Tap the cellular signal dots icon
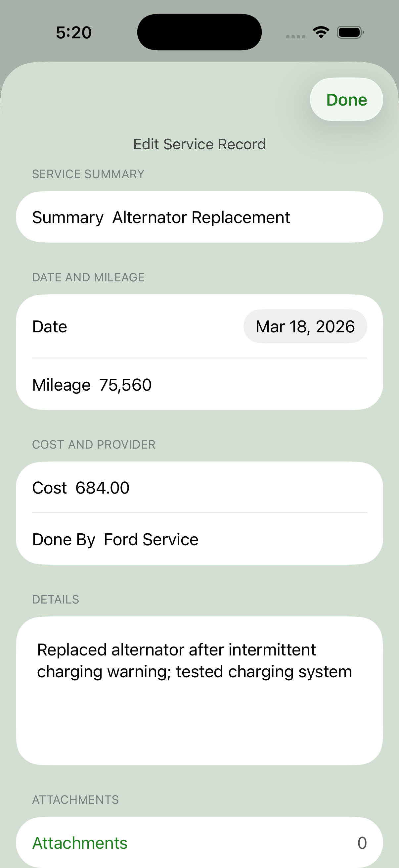Viewport: 399px width, 868px height. tap(296, 36)
